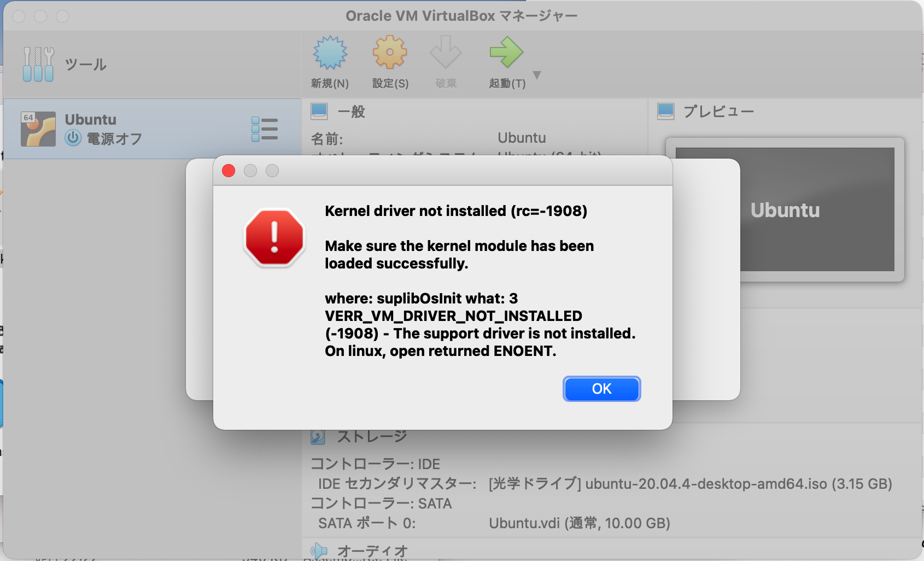Screen dimensions: 924x561
Task: Open the 一般 section header
Action: click(x=351, y=112)
